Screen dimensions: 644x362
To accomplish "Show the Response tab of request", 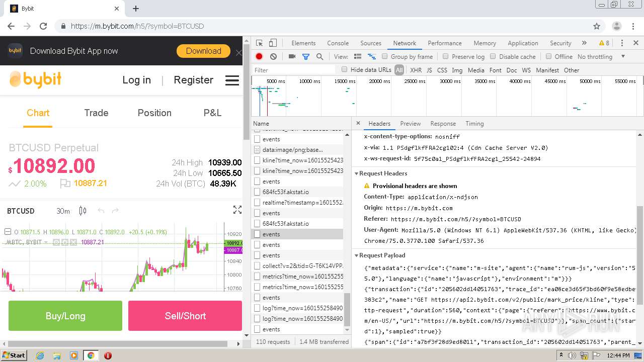I will 443,124.
